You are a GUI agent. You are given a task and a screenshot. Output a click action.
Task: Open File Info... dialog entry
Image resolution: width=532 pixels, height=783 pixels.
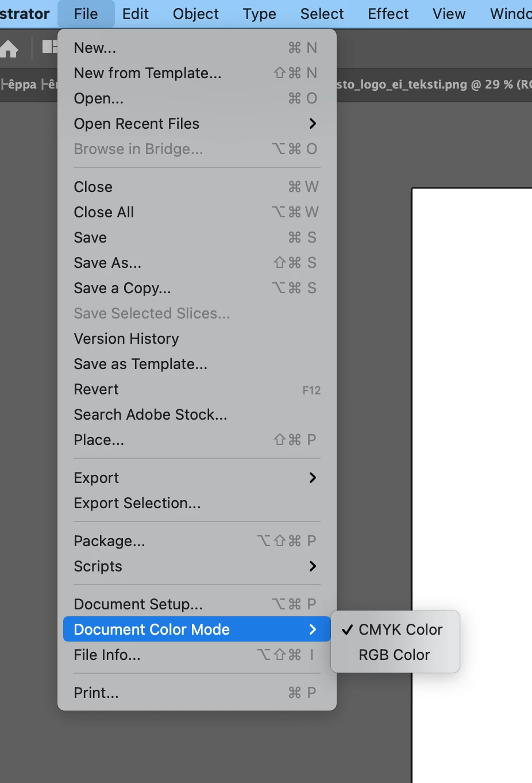(x=197, y=655)
